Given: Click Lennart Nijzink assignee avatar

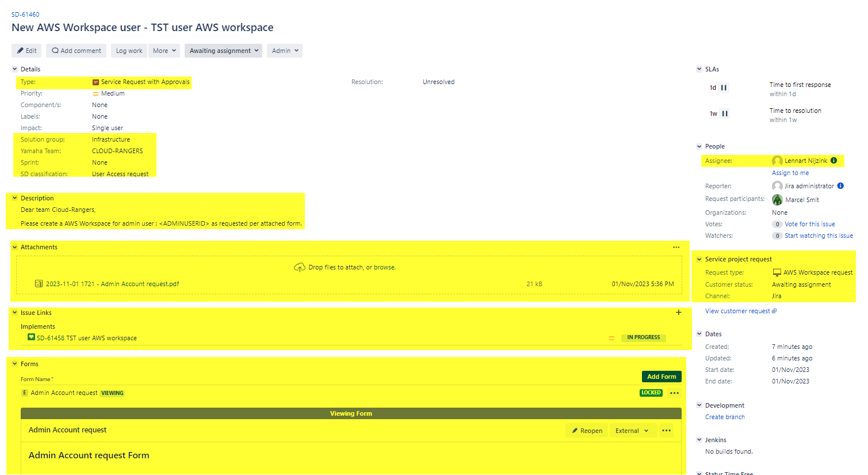Looking at the screenshot, I should (x=777, y=161).
